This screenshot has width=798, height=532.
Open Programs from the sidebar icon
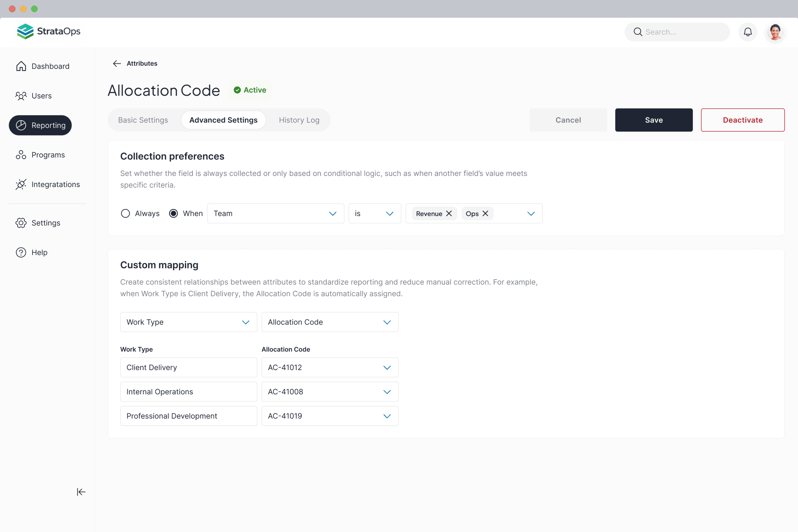pyautogui.click(x=21, y=155)
